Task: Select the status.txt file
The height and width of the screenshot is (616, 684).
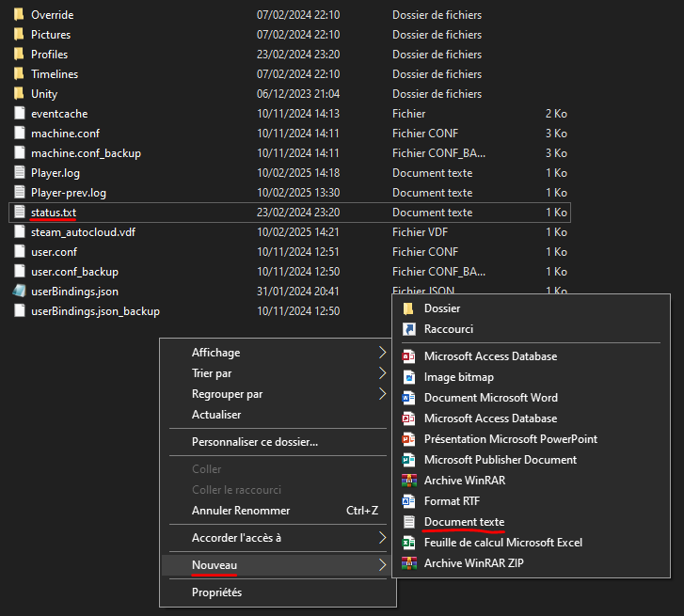Action: [54, 213]
